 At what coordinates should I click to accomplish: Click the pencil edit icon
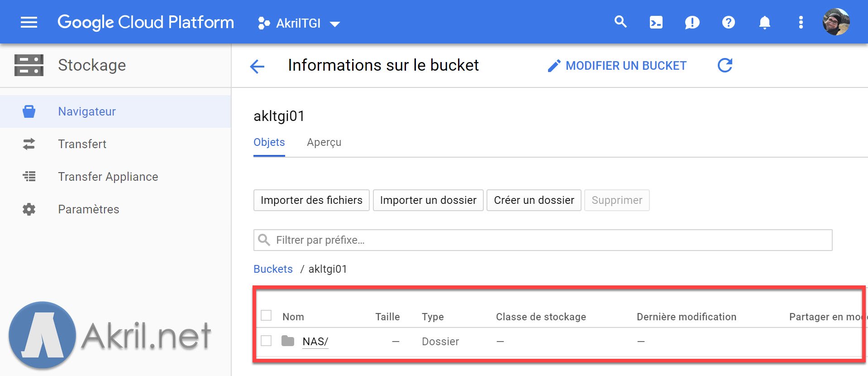click(x=554, y=66)
